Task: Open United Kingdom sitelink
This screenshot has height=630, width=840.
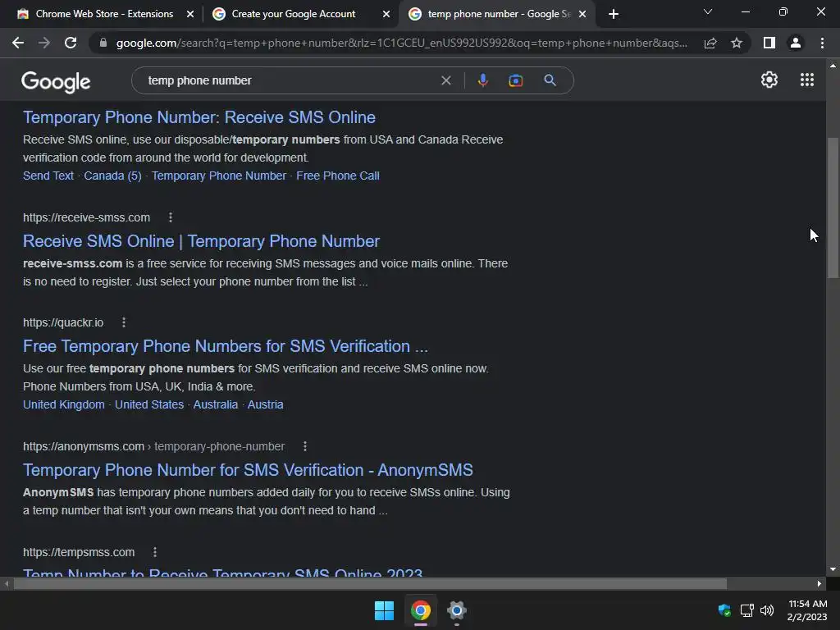Action: (x=64, y=404)
